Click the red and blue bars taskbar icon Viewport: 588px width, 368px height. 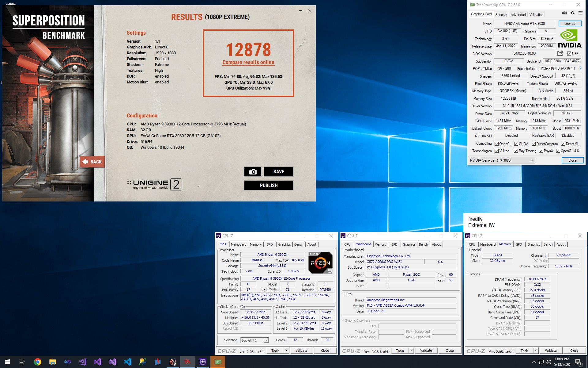click(158, 362)
